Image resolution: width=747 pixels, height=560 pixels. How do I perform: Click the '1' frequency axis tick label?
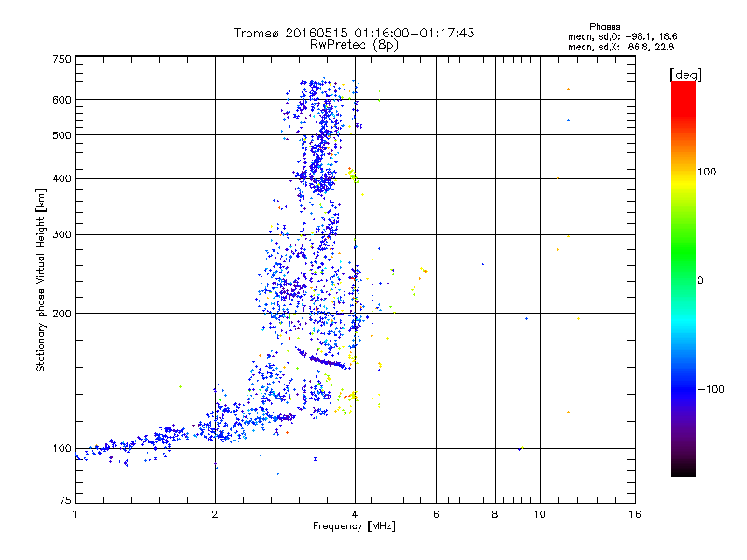[x=75, y=514]
